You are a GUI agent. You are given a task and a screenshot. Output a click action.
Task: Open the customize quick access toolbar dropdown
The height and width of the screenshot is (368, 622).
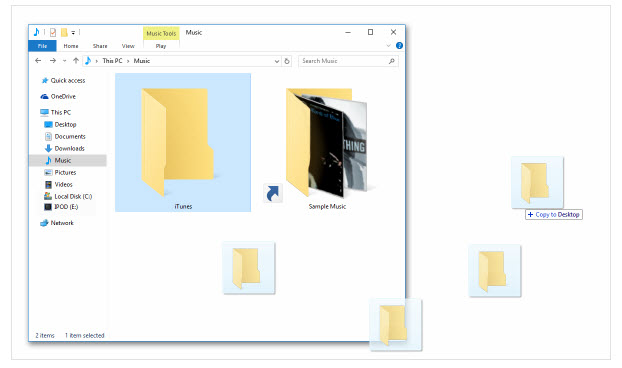point(73,33)
